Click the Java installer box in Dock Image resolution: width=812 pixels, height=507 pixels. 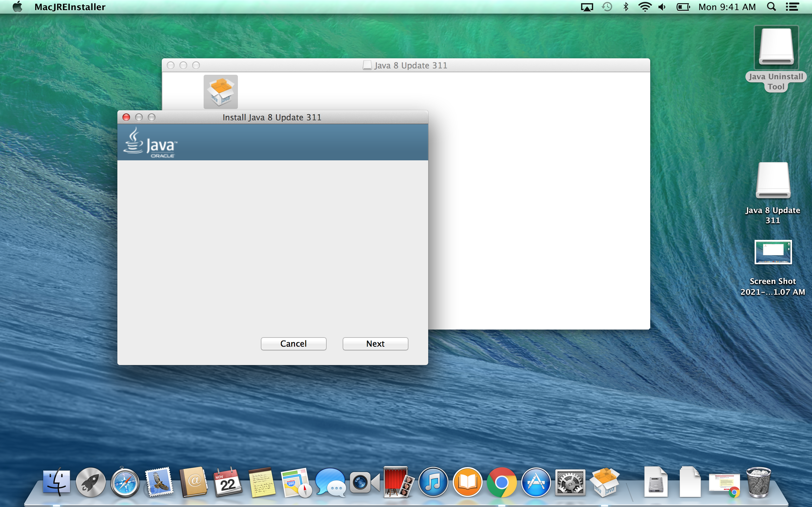(x=605, y=483)
